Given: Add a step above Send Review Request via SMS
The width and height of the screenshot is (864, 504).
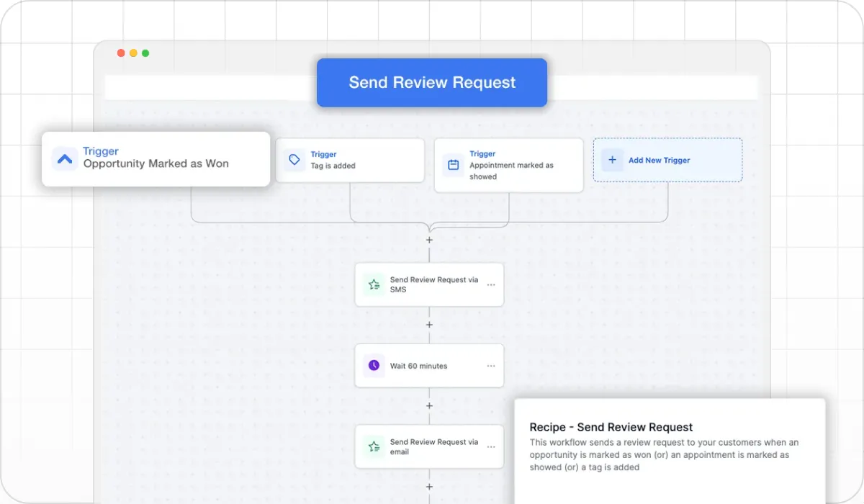Looking at the screenshot, I should pos(430,240).
